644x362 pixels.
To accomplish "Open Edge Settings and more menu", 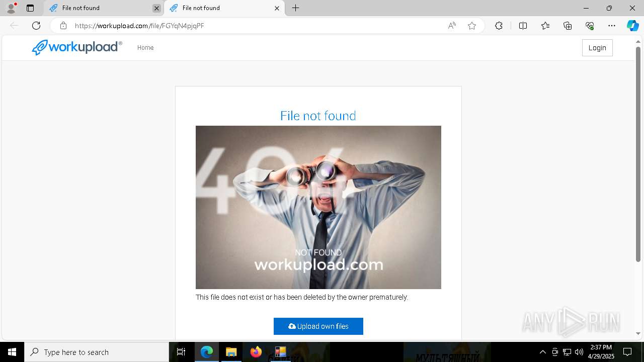I will click(612, 26).
